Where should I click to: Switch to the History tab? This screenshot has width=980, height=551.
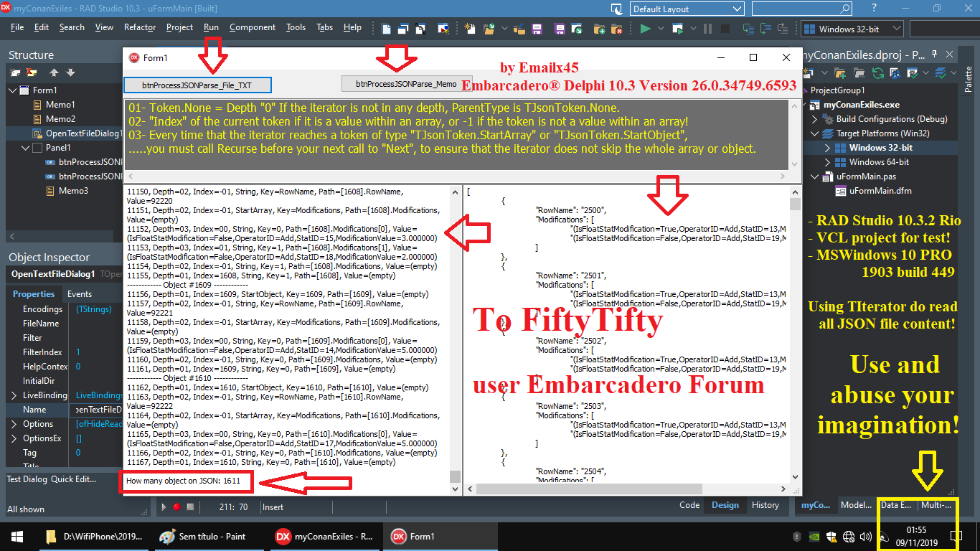click(x=765, y=505)
